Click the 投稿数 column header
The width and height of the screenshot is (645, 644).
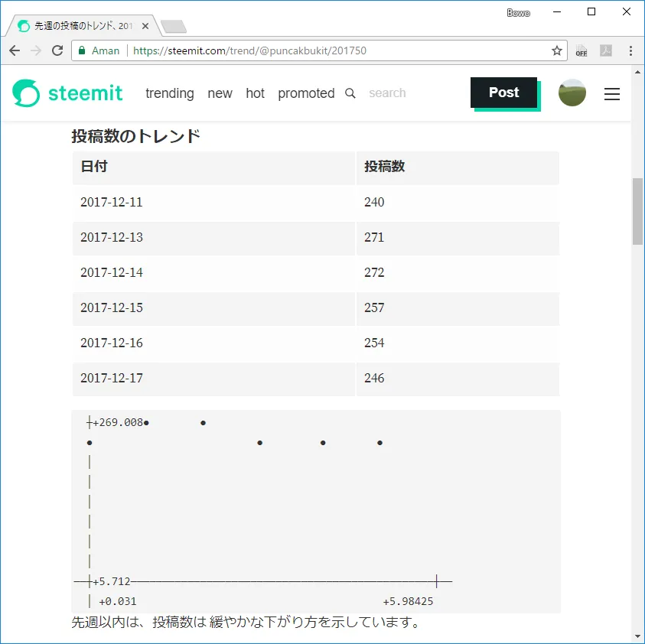458,168
